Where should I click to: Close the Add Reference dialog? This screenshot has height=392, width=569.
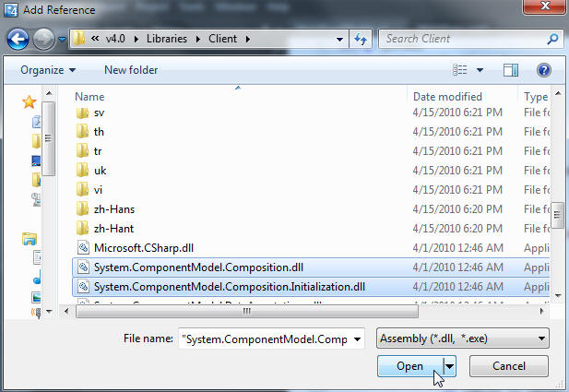point(544,6)
